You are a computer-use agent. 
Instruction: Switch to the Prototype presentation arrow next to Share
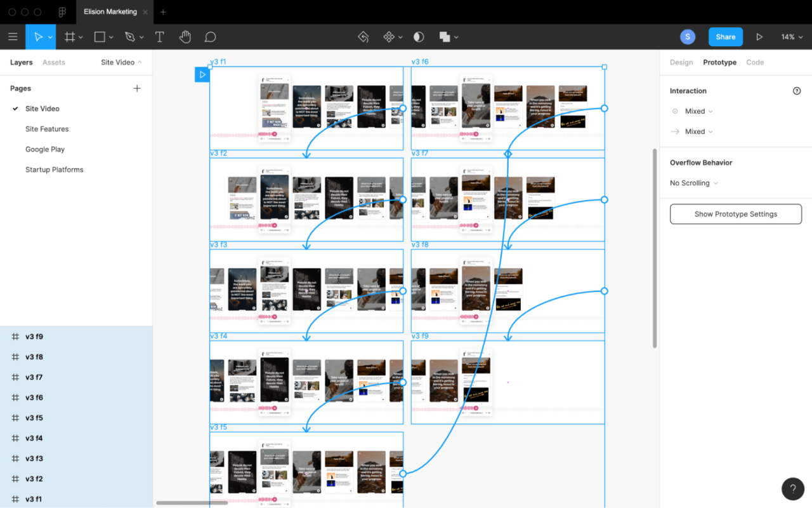(759, 36)
